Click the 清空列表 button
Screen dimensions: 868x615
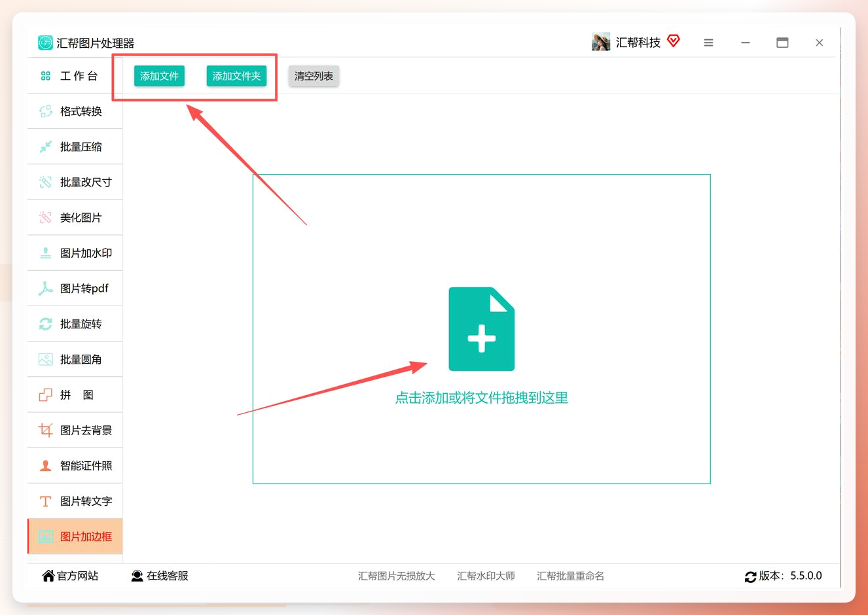point(314,76)
